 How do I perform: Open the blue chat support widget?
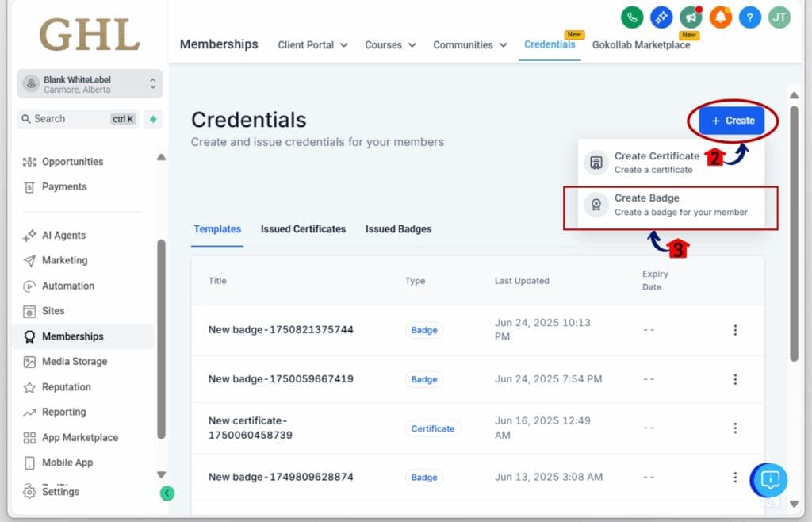769,480
